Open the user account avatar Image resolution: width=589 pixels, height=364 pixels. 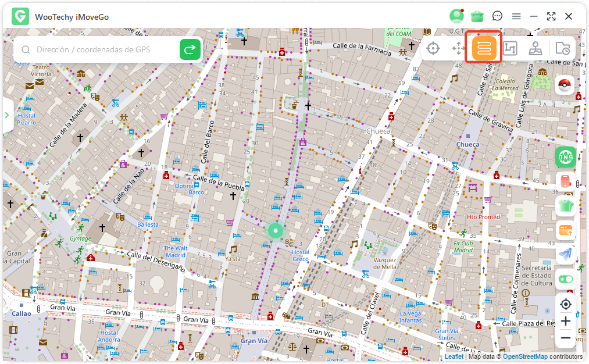tap(456, 16)
